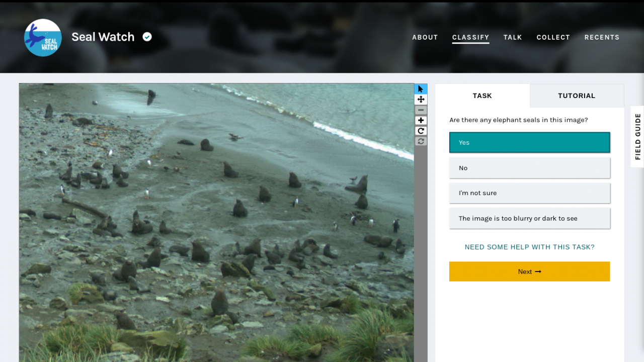644x362 pixels.
Task: Open the Seal Watch logo avatar
Action: tap(43, 38)
